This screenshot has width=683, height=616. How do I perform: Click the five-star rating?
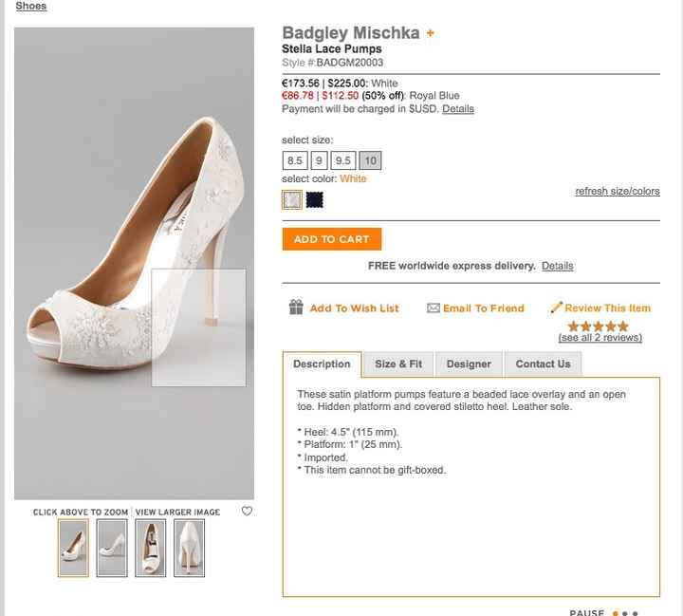click(598, 327)
